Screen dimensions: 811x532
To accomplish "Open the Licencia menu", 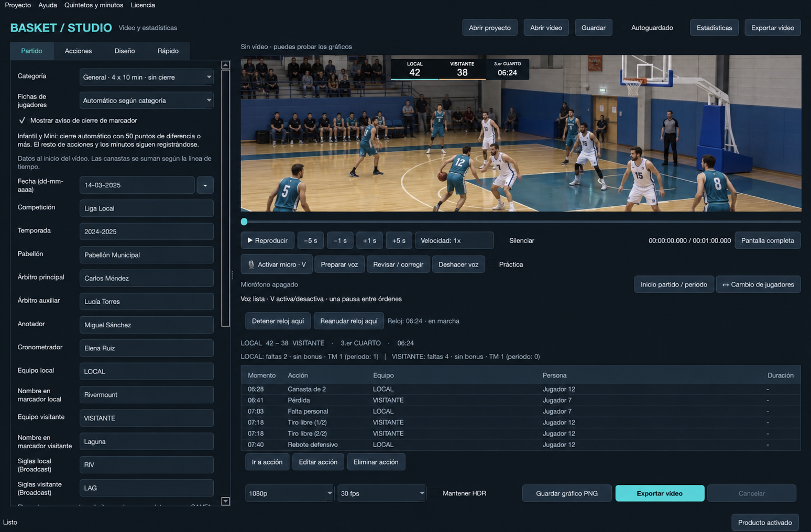I will (x=143, y=5).
